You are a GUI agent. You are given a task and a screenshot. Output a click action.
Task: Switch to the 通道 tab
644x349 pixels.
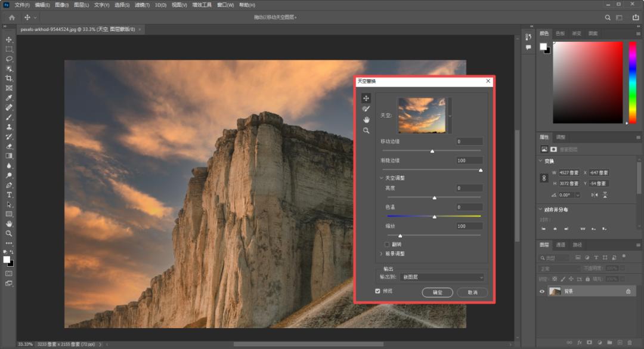[x=561, y=245]
